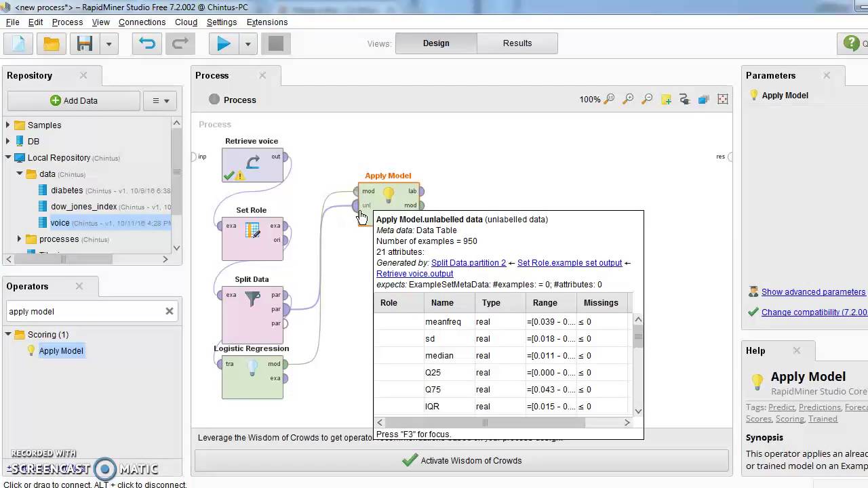Collapse the Local Repository node

pyautogui.click(x=8, y=157)
